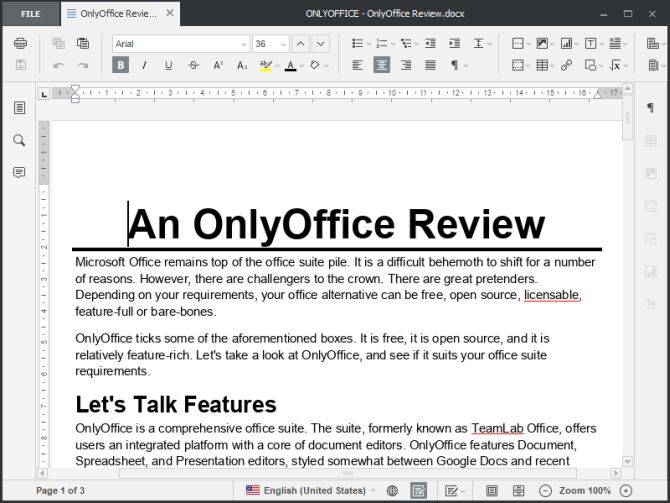Toggle Underline formatting
670x503 pixels.
(169, 65)
